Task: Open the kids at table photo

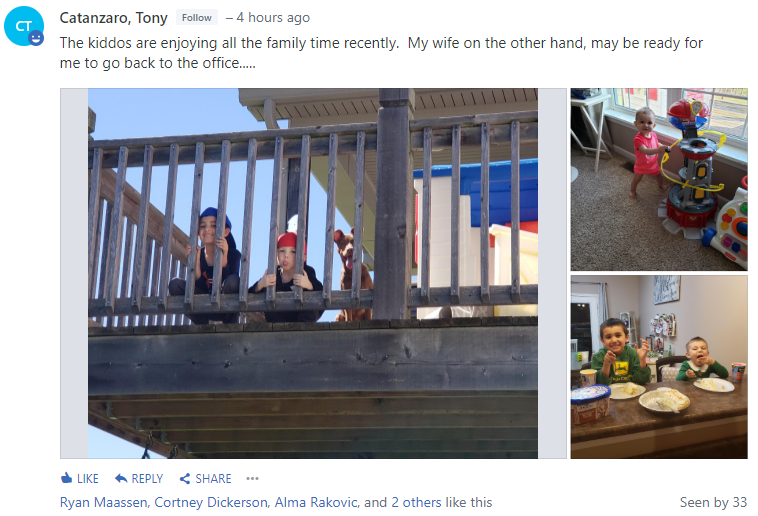Action: click(659, 367)
